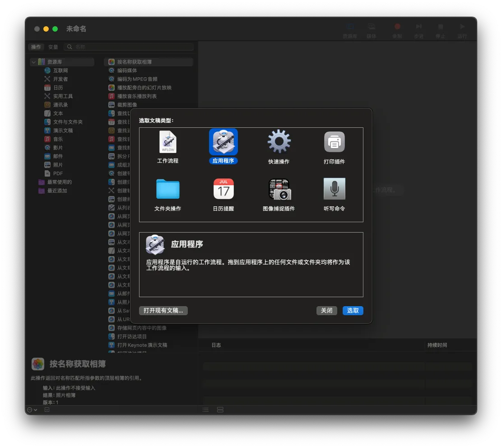
Task: Select the 日历提醒 calendar icon
Action: tap(223, 189)
